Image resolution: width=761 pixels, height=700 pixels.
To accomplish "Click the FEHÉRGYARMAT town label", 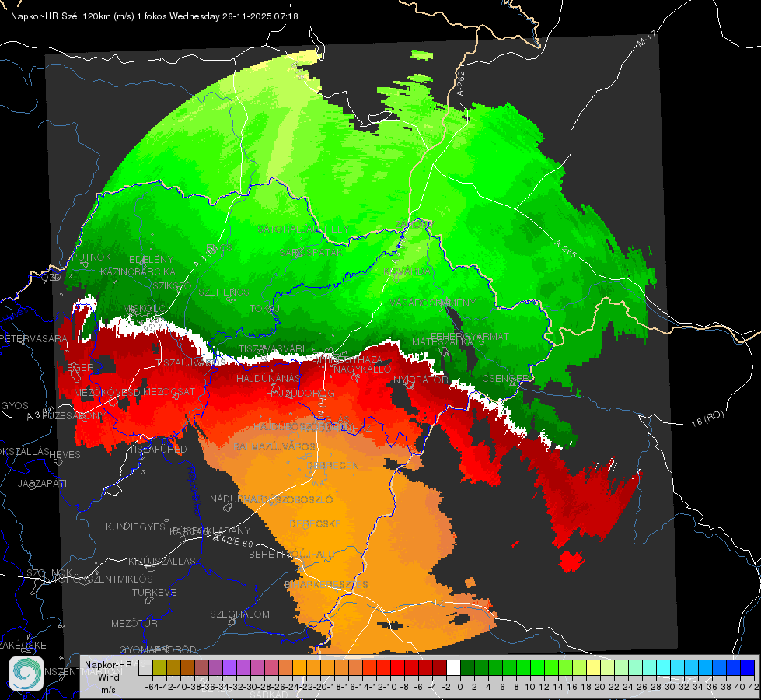I will click(x=470, y=336).
